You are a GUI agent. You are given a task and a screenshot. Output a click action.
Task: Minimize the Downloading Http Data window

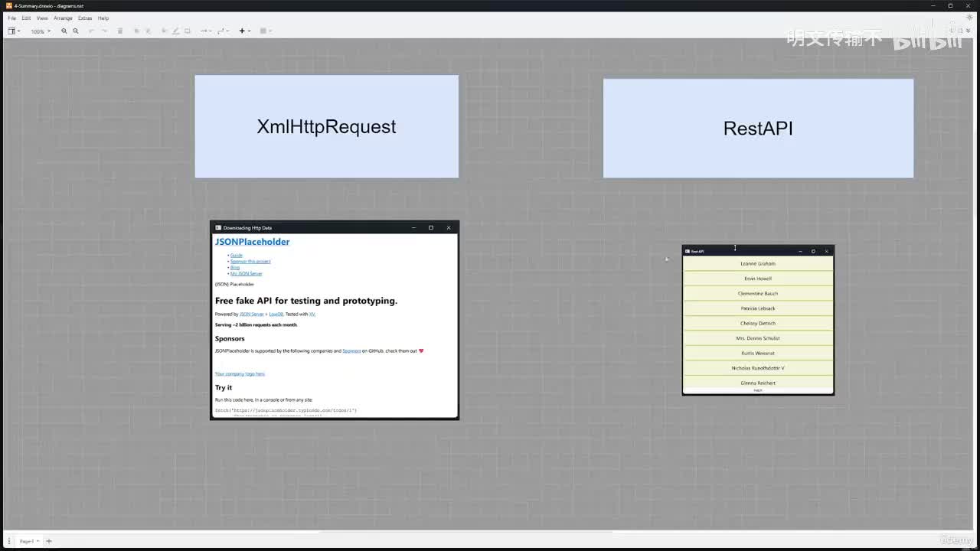pos(413,227)
